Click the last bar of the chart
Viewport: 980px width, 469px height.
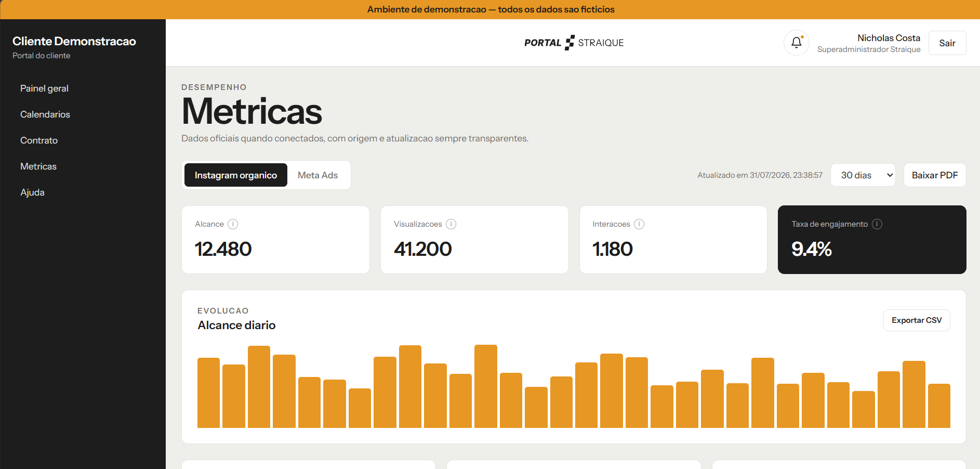939,406
